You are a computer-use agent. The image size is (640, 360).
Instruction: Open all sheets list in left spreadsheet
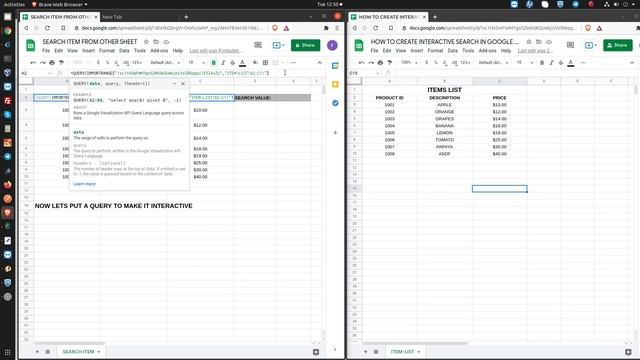coord(47,351)
